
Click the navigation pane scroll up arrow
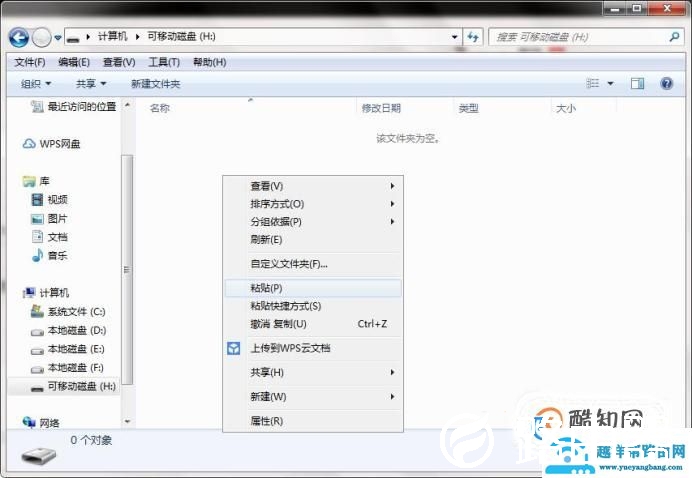pyautogui.click(x=127, y=105)
